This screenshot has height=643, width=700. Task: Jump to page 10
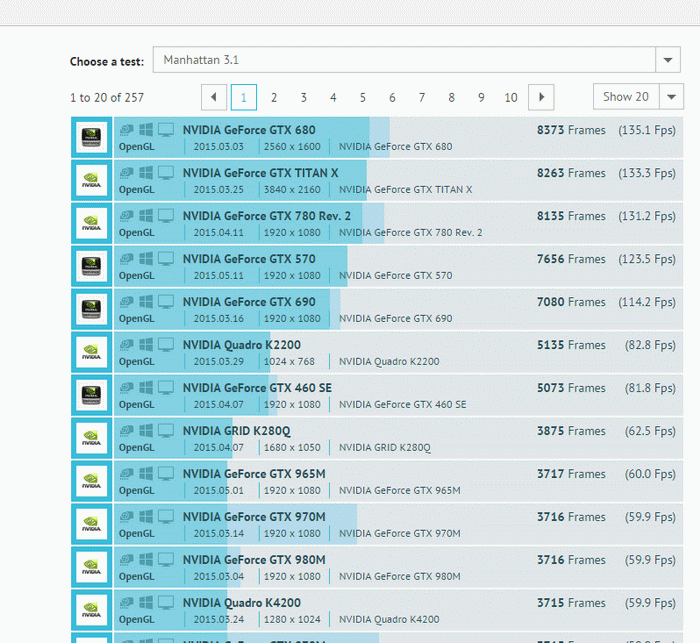point(511,97)
